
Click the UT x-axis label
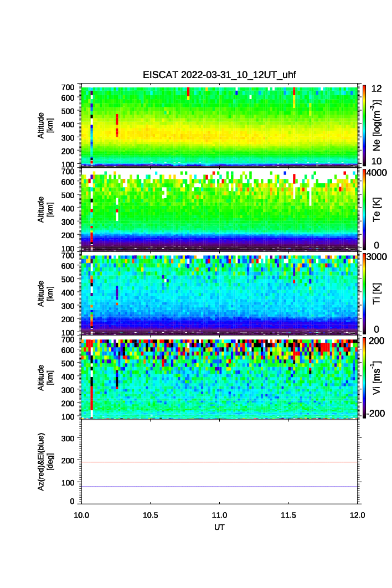tap(220, 527)
